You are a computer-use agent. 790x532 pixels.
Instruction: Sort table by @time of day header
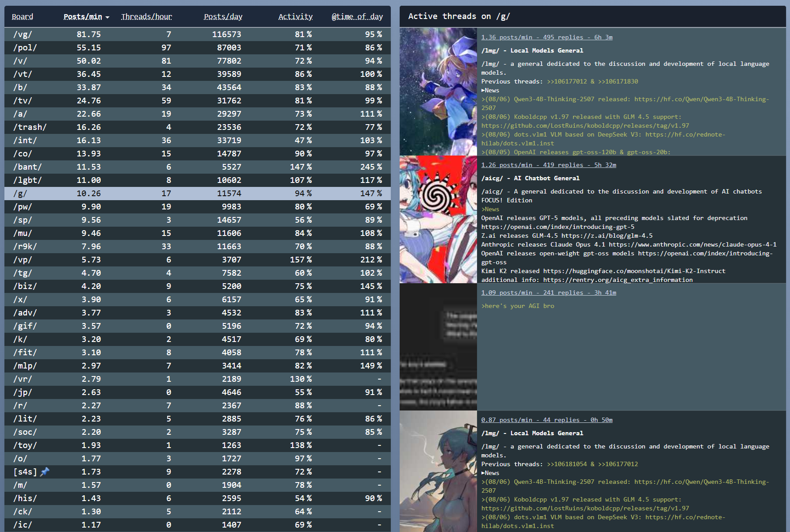pyautogui.click(x=357, y=17)
